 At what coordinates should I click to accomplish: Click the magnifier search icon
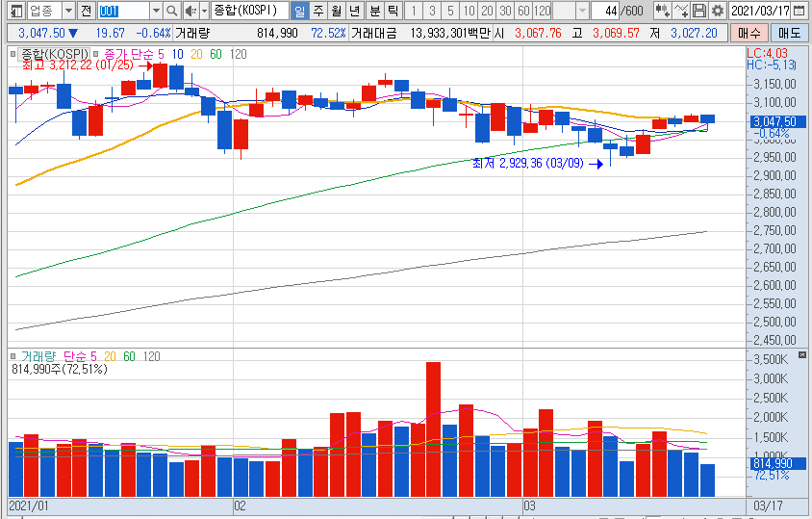(x=172, y=10)
